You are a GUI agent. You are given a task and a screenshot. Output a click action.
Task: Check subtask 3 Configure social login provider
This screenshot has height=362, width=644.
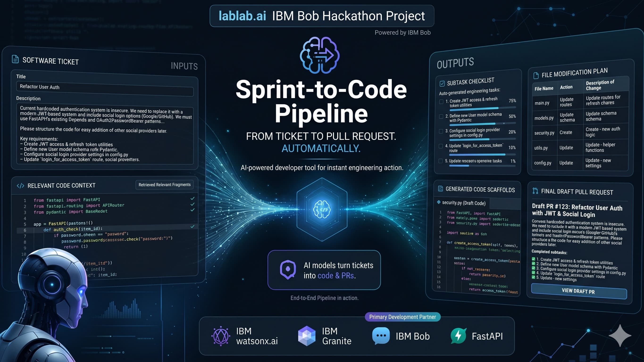click(441, 132)
